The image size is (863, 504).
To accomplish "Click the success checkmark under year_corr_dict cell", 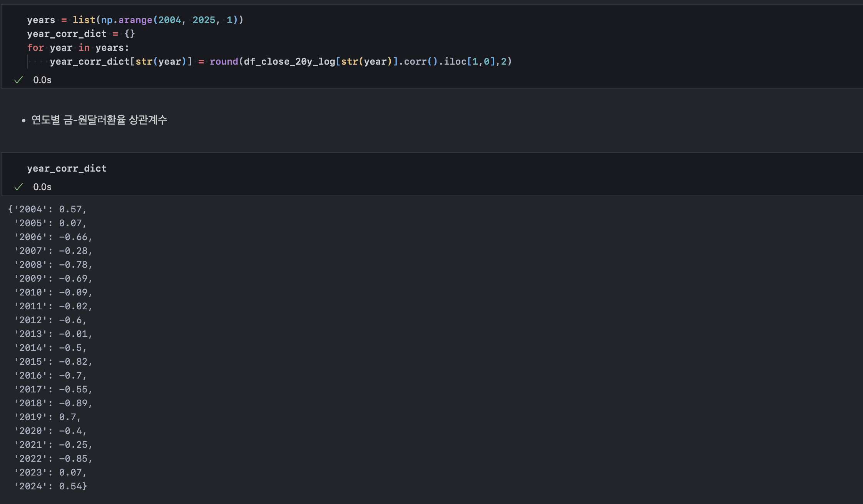I will 18,187.
